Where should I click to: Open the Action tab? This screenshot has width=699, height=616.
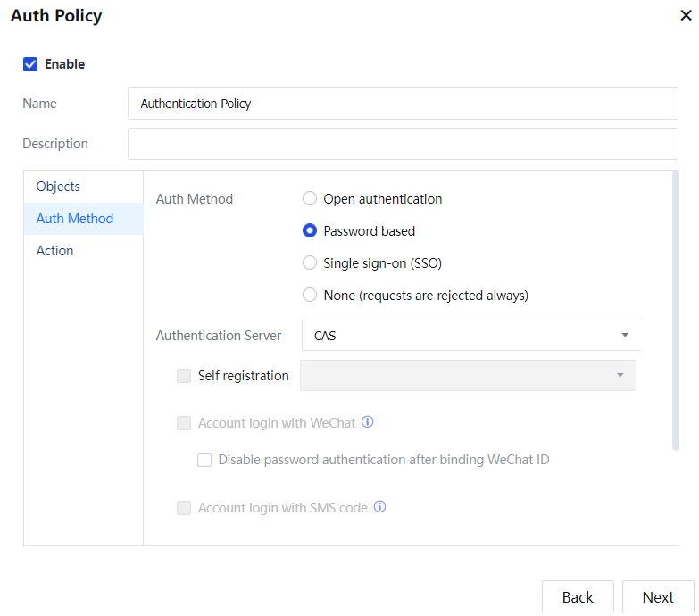point(55,251)
